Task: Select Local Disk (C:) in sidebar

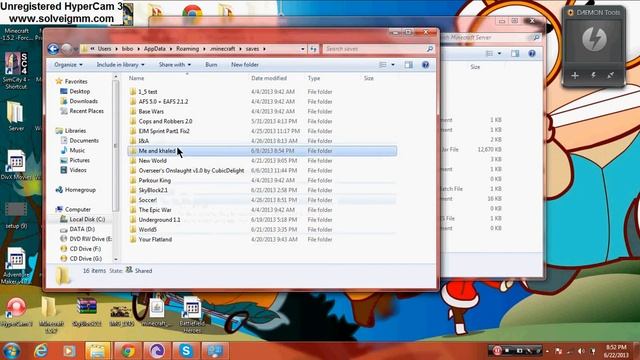Action: [83, 219]
